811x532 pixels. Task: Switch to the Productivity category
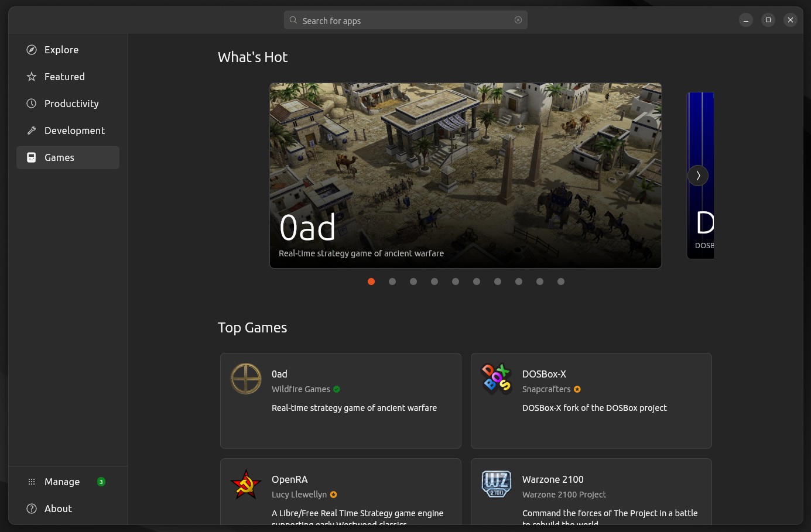pos(68,104)
